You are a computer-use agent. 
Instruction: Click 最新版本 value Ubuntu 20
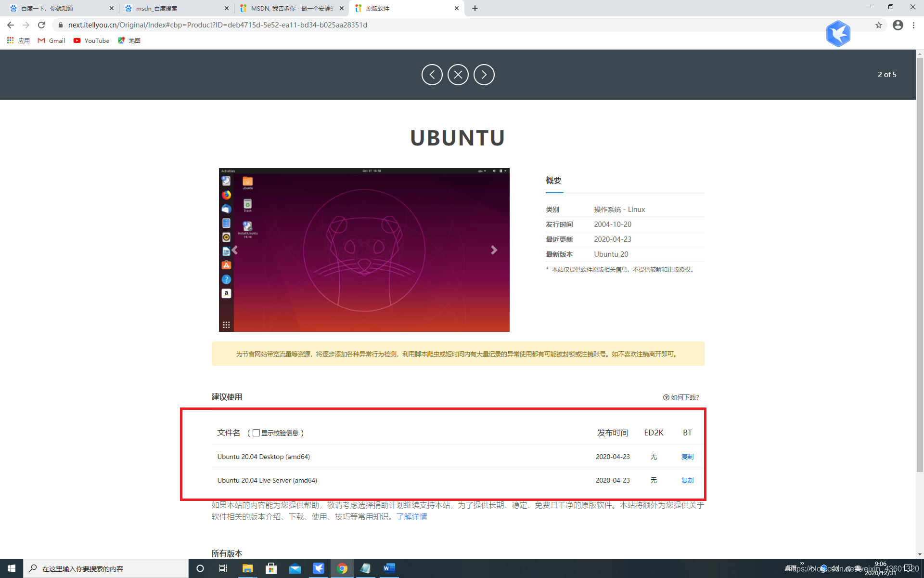[x=611, y=254]
